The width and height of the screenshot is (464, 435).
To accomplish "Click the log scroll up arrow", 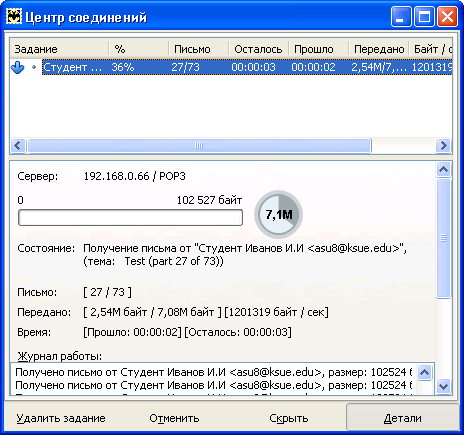I will point(424,372).
